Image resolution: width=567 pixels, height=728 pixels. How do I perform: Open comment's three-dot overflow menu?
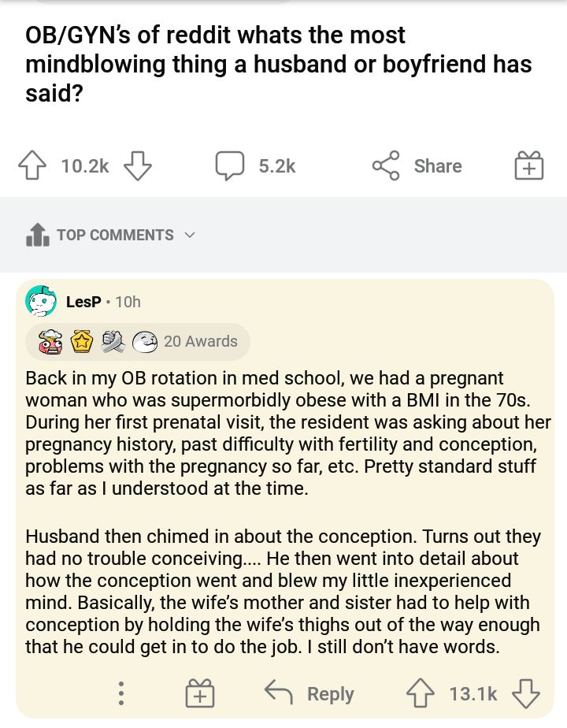[x=120, y=693]
